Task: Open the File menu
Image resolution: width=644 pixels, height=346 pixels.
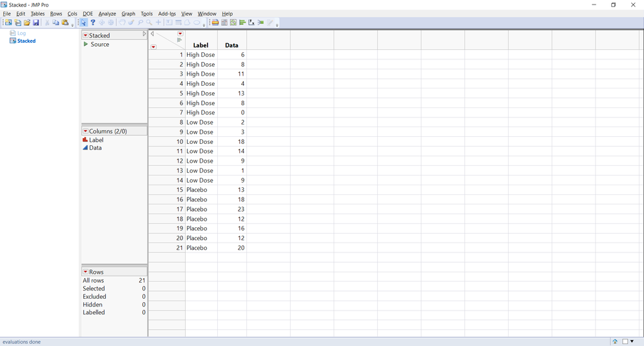Action: tap(6, 14)
